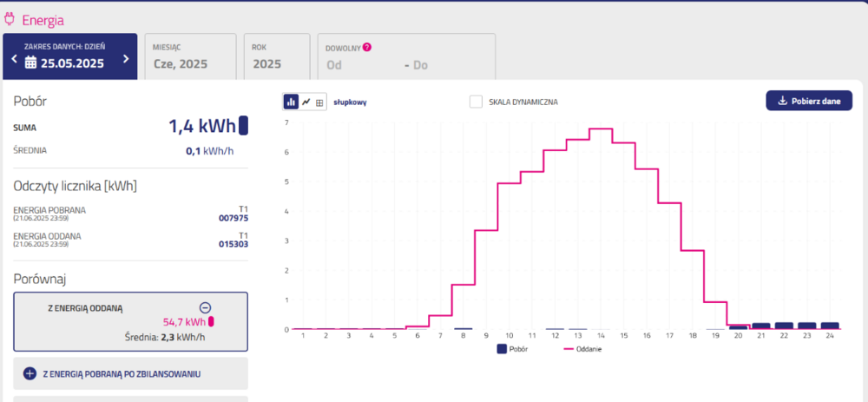Expand Z energią pobraną po zbilansowaniu
Image resolution: width=868 pixels, height=402 pixels.
pyautogui.click(x=30, y=373)
